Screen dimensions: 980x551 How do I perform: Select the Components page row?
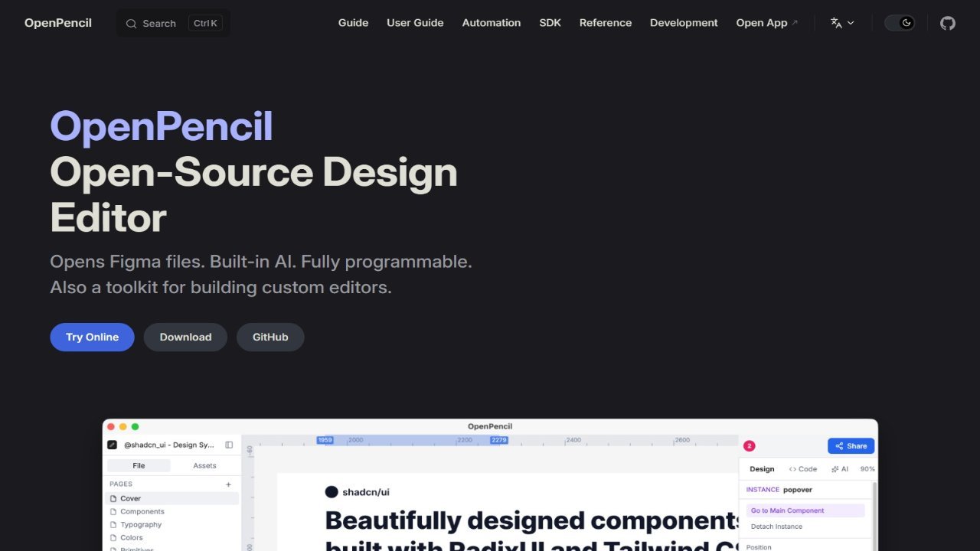coord(172,511)
